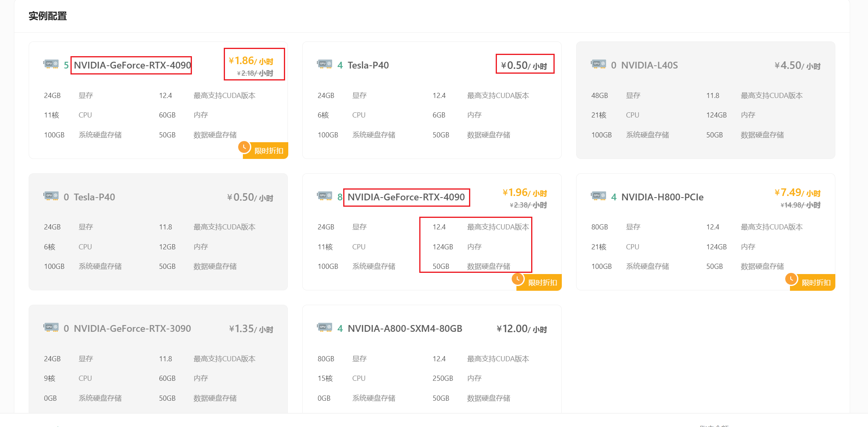Image resolution: width=868 pixels, height=427 pixels.
Task: Click the ¥0.50/小时 price of the available Tesla-P40
Action: tap(524, 66)
